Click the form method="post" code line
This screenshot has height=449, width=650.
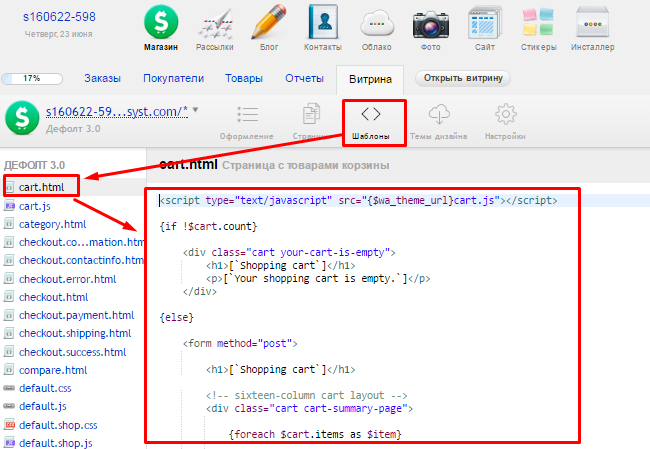240,344
